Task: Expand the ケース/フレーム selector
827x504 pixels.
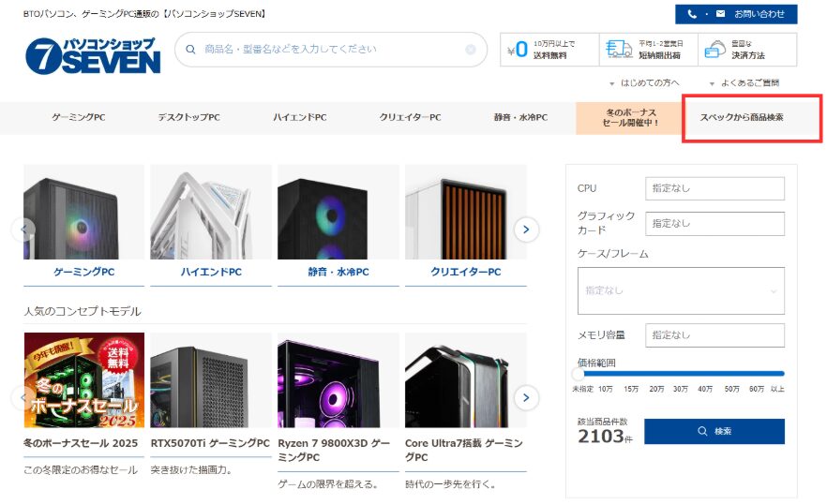Action: pyautogui.click(x=681, y=290)
